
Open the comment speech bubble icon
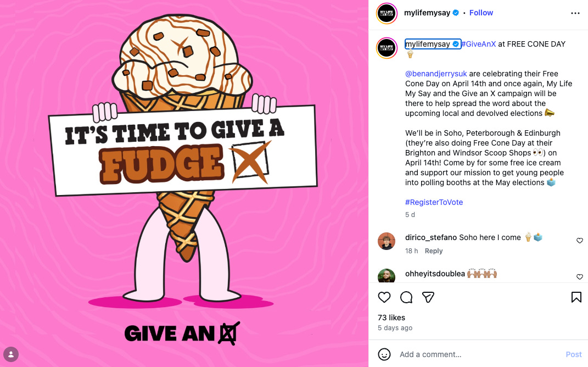coord(406,297)
